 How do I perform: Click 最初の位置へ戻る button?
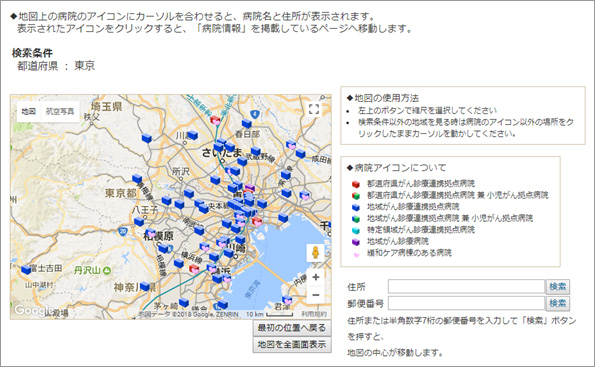click(292, 328)
